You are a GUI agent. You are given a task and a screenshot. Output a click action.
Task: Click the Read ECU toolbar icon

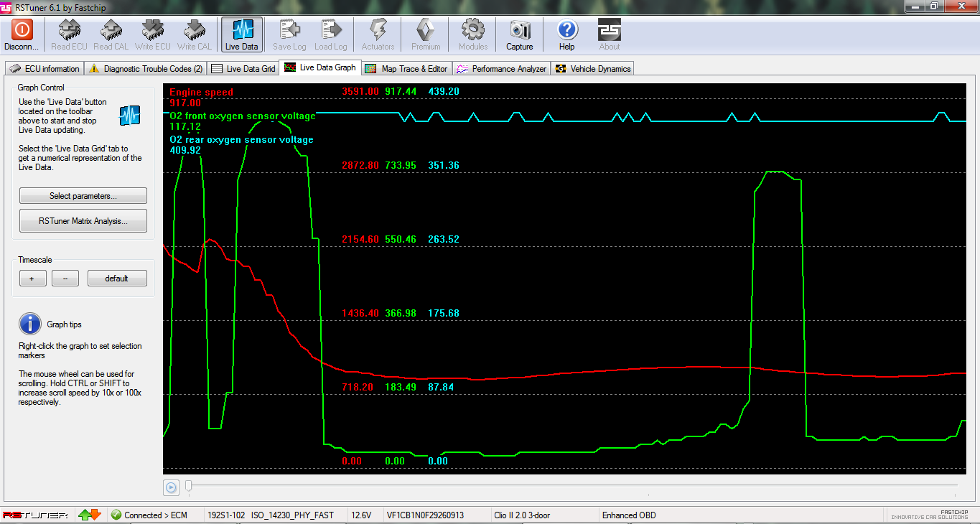tap(70, 30)
